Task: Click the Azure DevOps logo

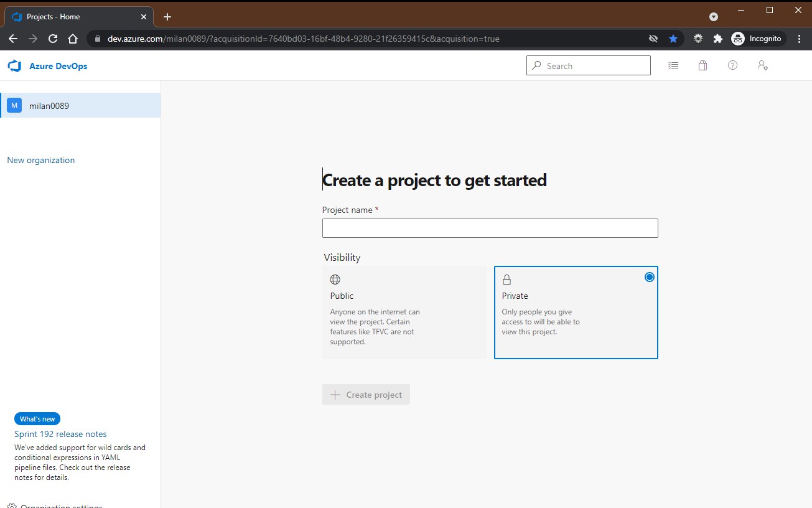Action: click(14, 65)
